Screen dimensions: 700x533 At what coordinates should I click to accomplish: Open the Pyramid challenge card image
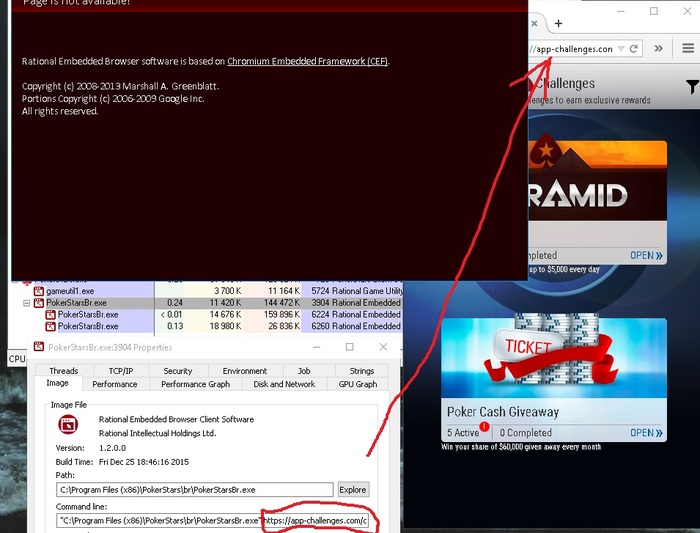pos(598,181)
